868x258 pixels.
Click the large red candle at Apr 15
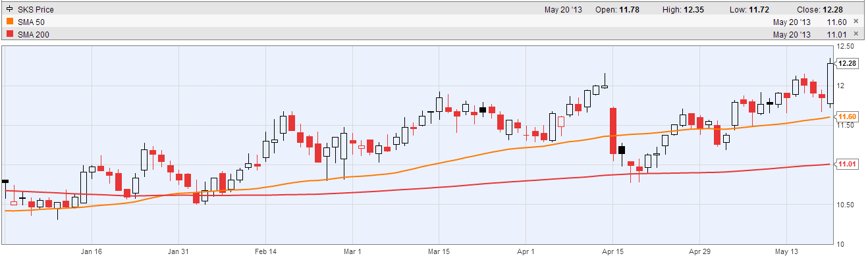click(613, 131)
